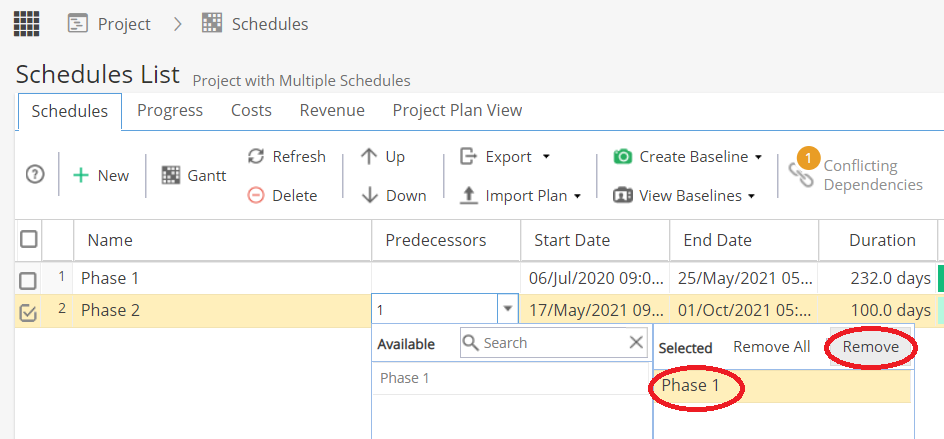Uncheck the Phase 2 row checkbox
This screenshot has height=439, width=944.
coord(28,313)
